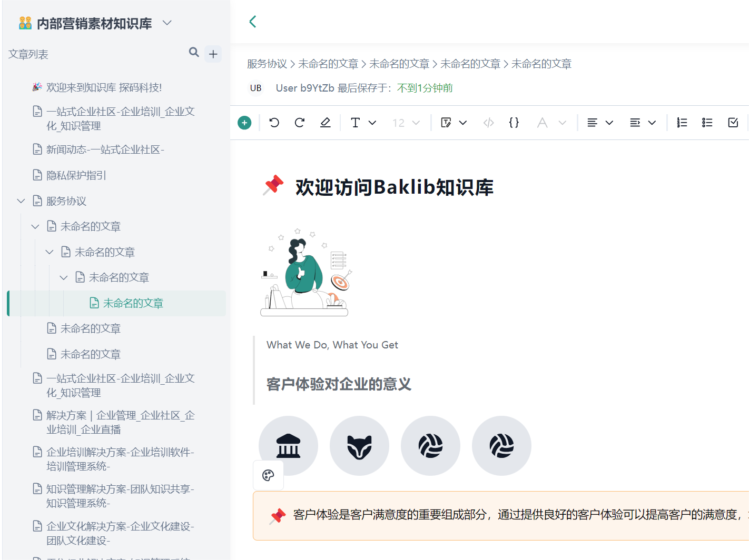The height and width of the screenshot is (560, 749).
Task: Open the text alignment dropdown
Action: pos(600,123)
